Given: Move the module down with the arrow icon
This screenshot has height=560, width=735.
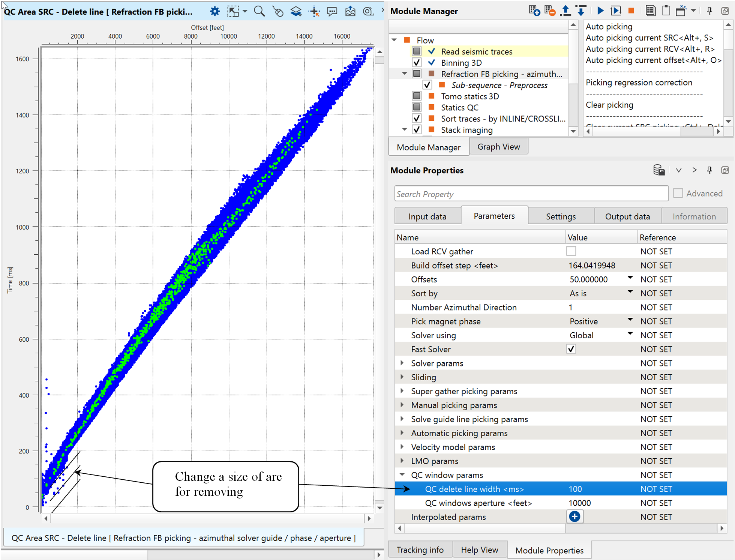Looking at the screenshot, I should click(x=581, y=11).
